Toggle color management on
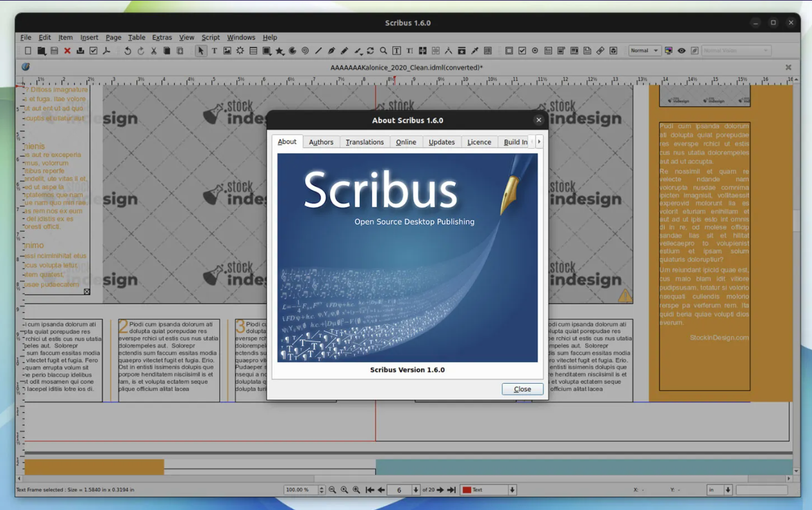The height and width of the screenshot is (510, 812). 668,50
